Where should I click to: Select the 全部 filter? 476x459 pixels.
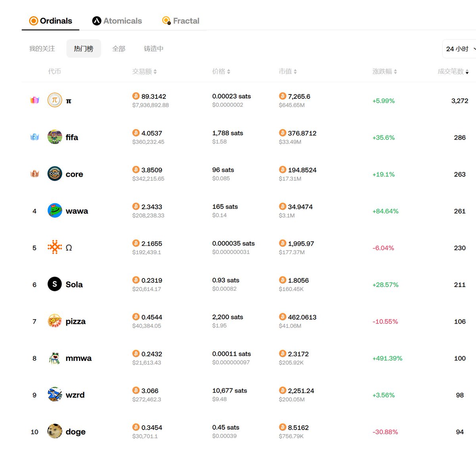click(x=119, y=49)
